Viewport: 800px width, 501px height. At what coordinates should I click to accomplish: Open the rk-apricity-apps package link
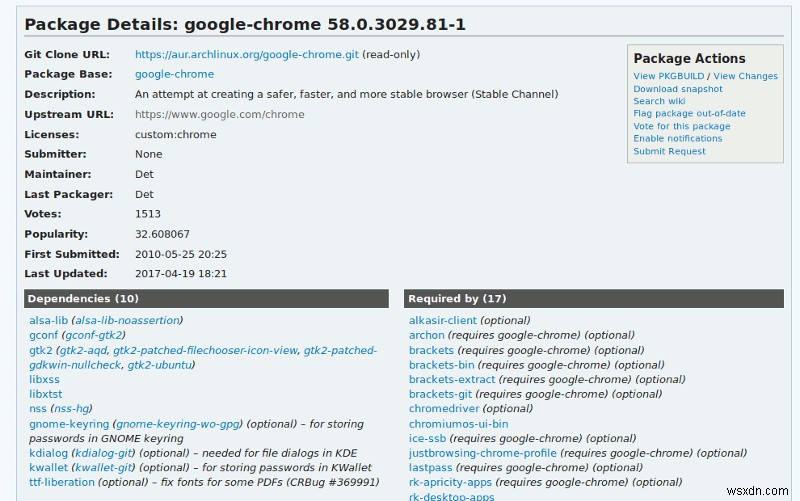coord(450,482)
